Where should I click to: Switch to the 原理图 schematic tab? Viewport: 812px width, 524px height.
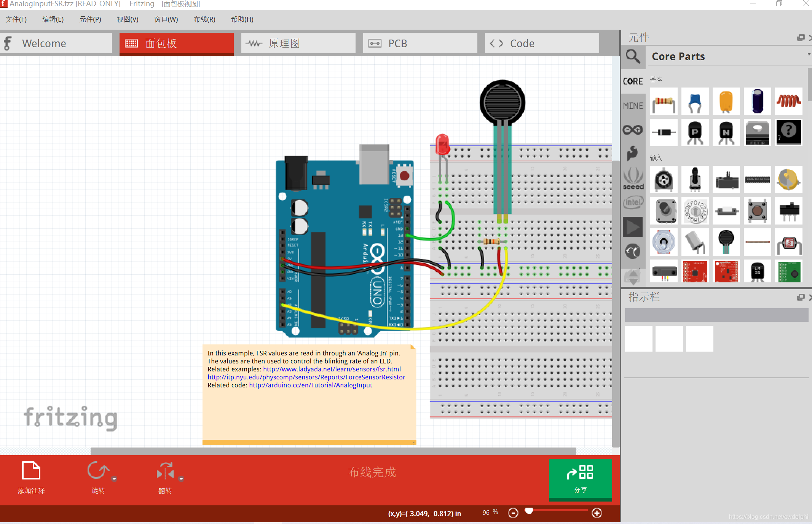pos(298,43)
